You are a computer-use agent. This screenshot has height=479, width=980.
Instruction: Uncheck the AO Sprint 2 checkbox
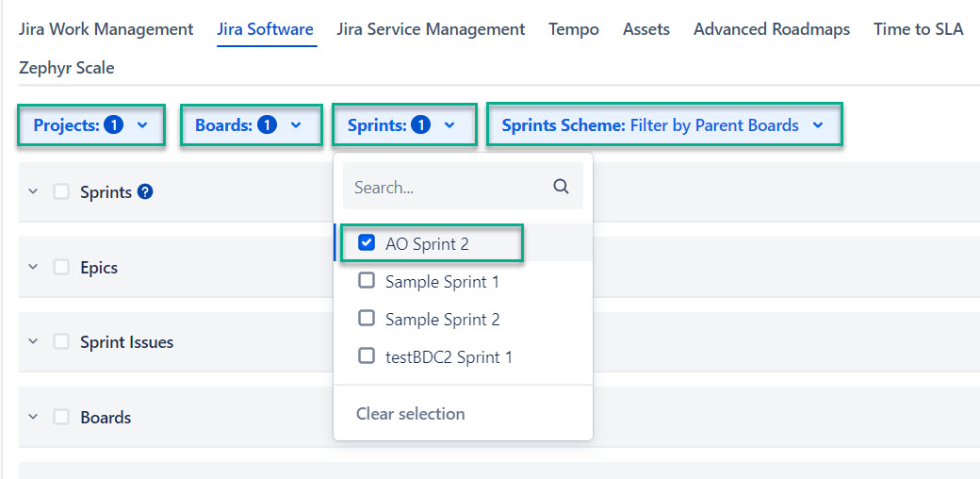point(367,243)
